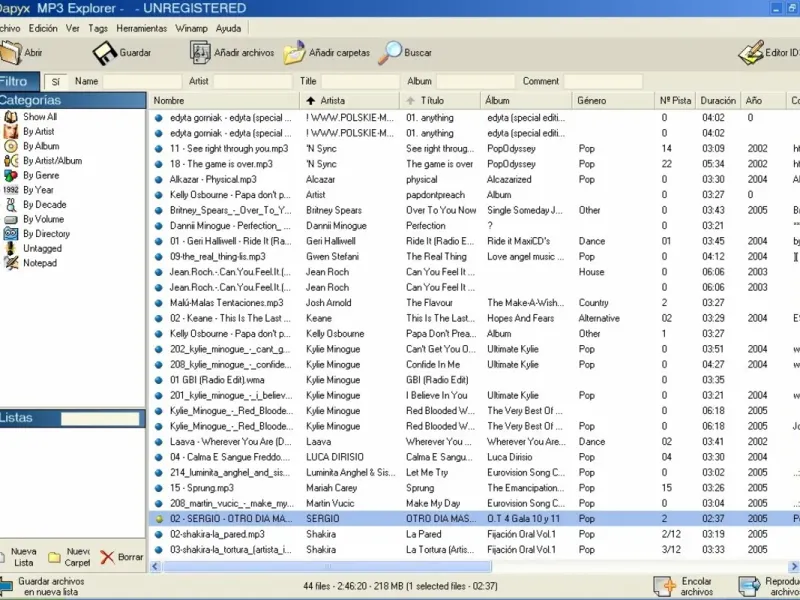Viewport: 800px width, 600px height.
Task: Sort by the Título column header
Action: pyautogui.click(x=440, y=101)
